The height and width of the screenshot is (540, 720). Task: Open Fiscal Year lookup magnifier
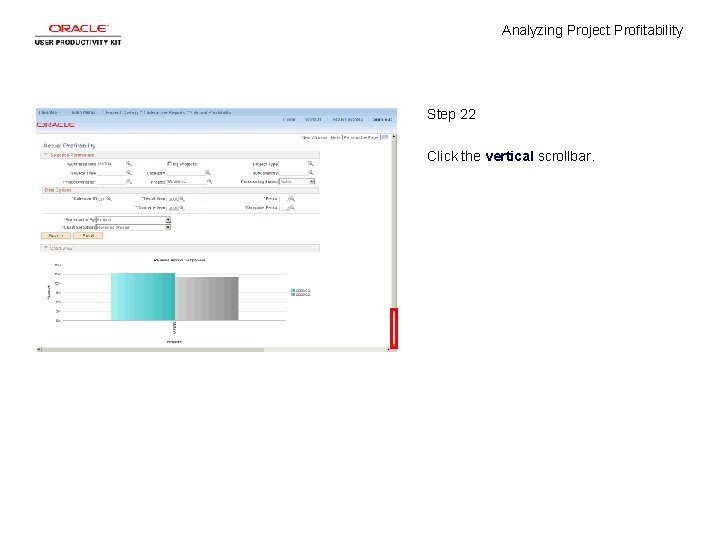(x=182, y=199)
